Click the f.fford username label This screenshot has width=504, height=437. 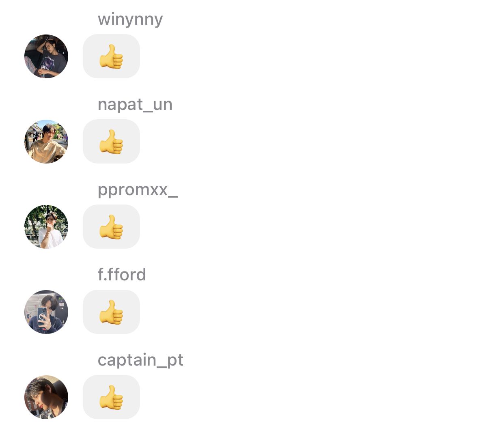point(122,275)
